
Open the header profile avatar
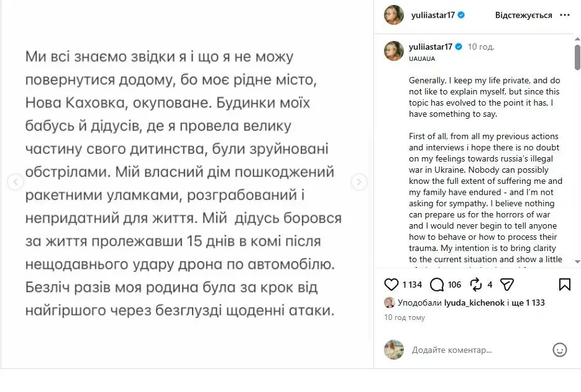pyautogui.click(x=394, y=15)
